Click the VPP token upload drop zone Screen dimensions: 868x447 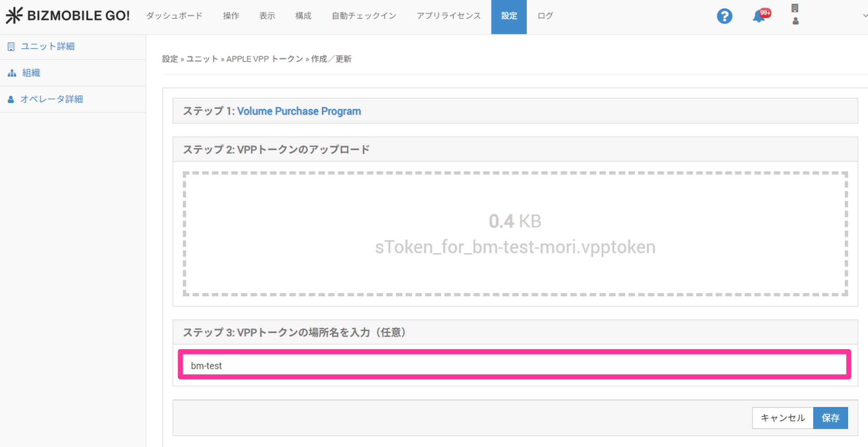[515, 234]
